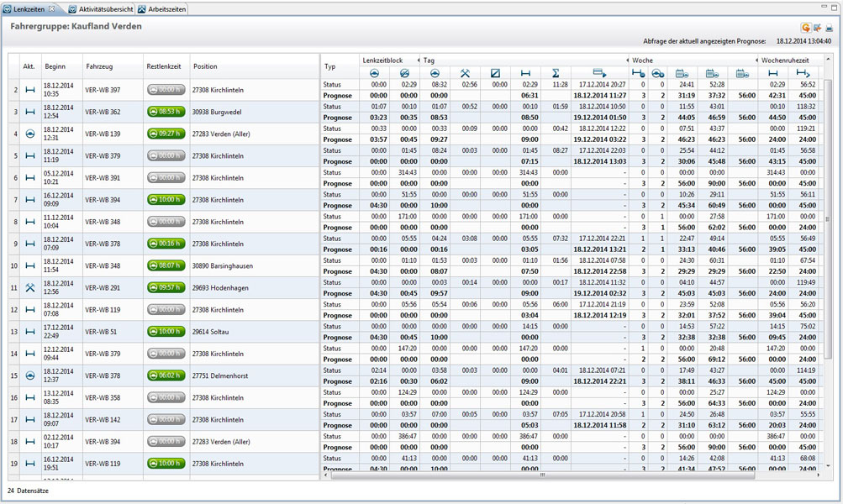Click the refresh icon in top-right toolbar

point(806,28)
